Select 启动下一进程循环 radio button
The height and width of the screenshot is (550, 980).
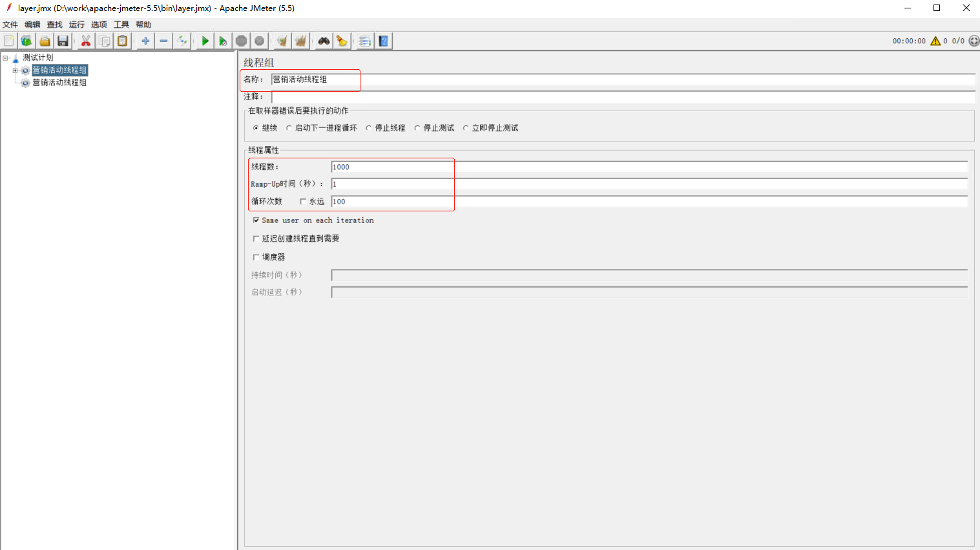[289, 128]
